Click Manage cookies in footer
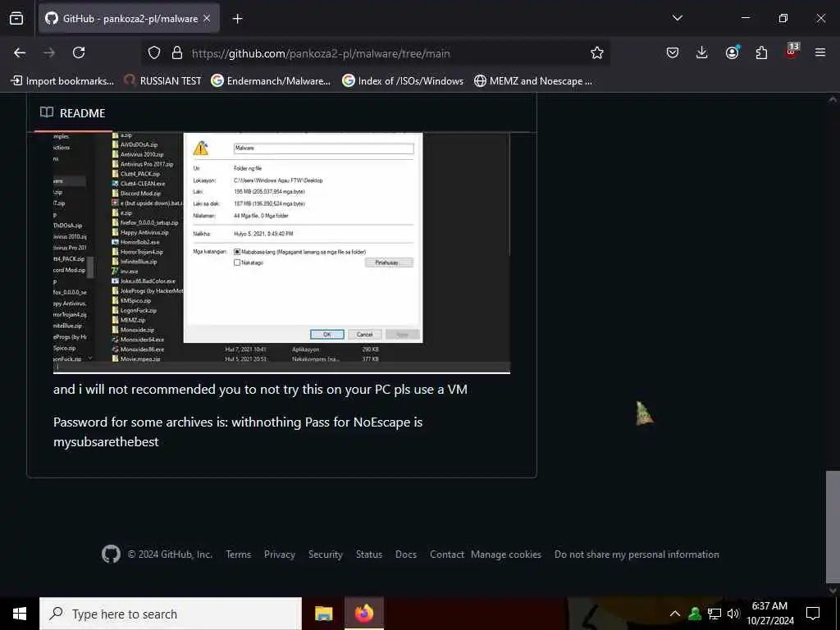 [505, 555]
